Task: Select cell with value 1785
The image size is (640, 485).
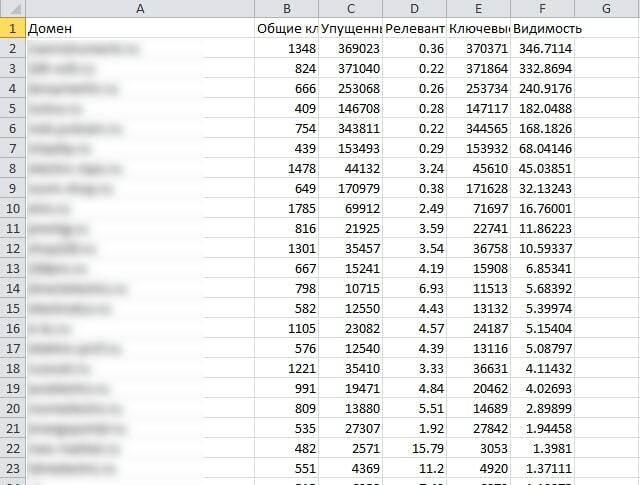Action: coord(287,208)
